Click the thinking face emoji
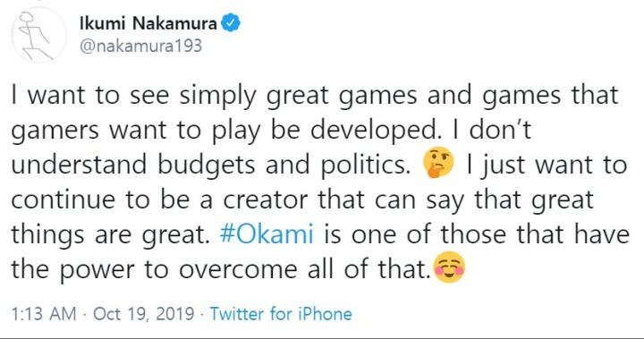The height and width of the screenshot is (339, 644). tap(438, 162)
